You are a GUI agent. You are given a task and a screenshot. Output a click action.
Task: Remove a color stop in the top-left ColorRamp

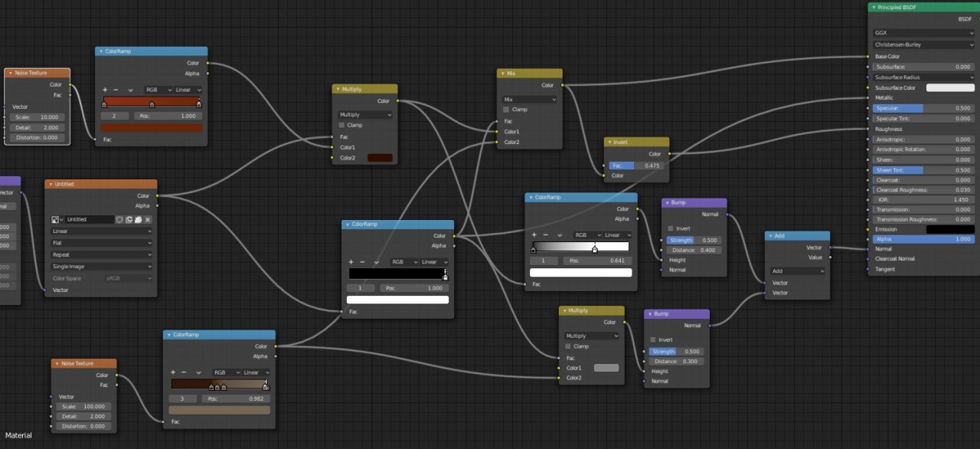pos(116,90)
